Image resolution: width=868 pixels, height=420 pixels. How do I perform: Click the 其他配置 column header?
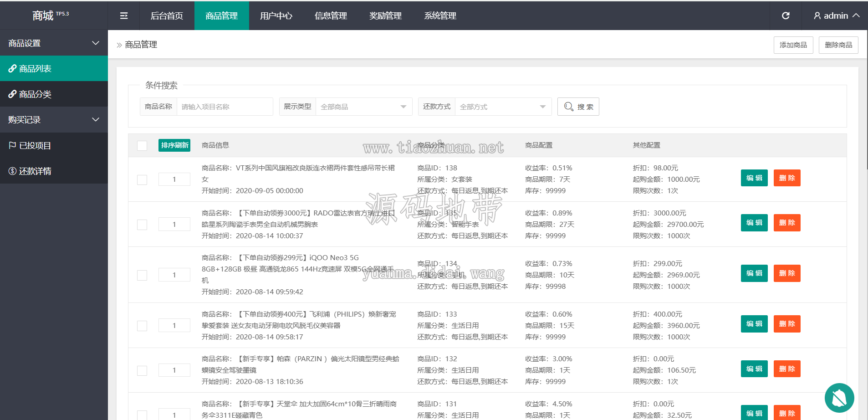click(x=646, y=145)
